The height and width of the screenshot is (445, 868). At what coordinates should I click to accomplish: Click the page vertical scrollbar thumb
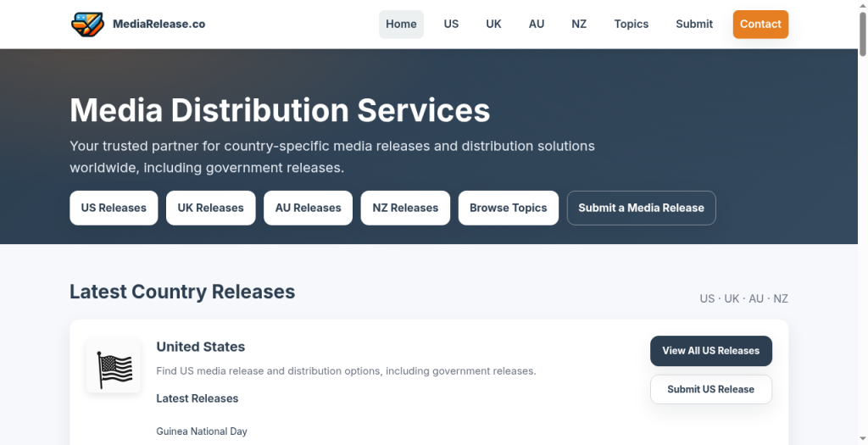point(862,33)
